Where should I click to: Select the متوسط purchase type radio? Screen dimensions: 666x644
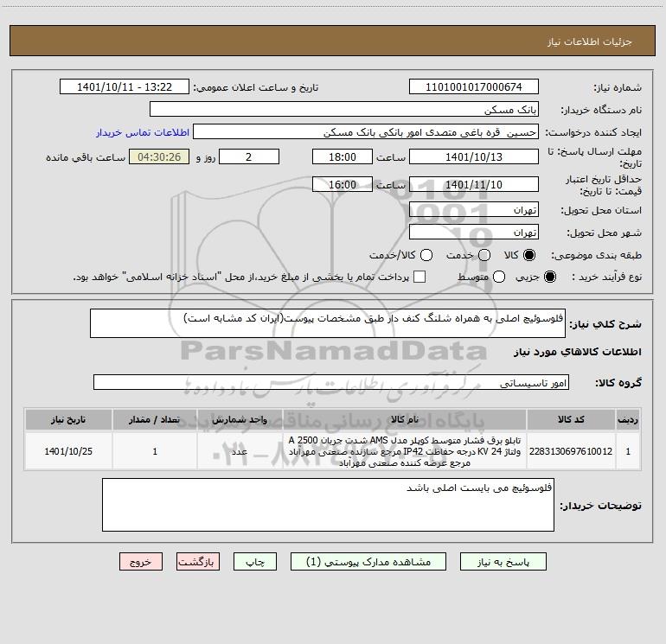coord(499,277)
